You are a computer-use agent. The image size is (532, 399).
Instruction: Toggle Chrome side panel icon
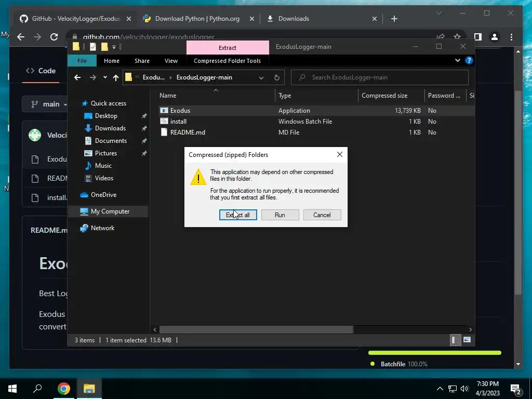478,37
